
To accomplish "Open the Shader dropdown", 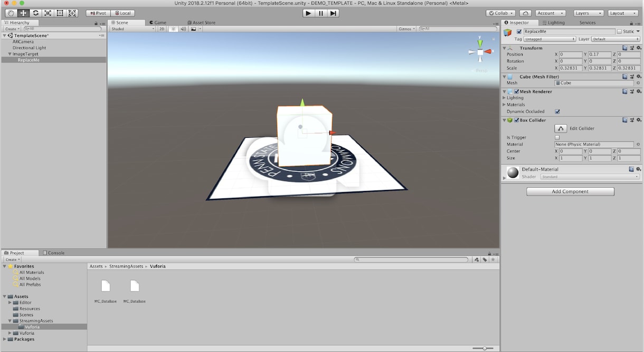I will (x=590, y=177).
